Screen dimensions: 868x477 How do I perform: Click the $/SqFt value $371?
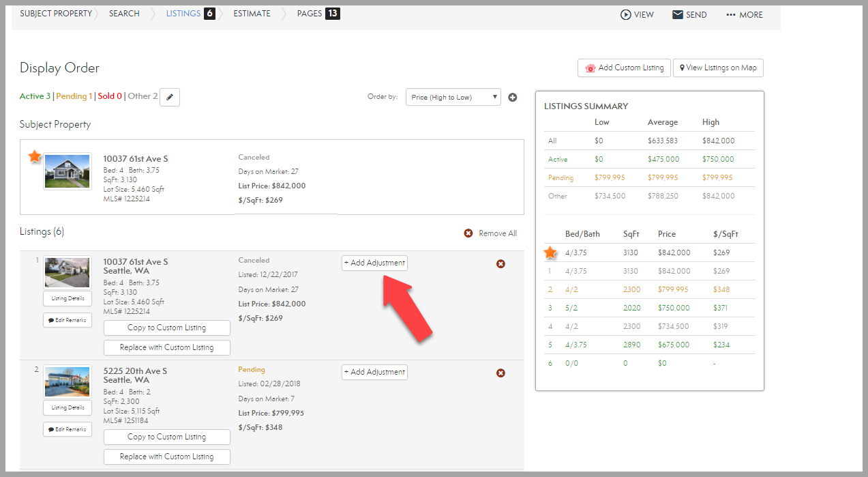tap(721, 308)
